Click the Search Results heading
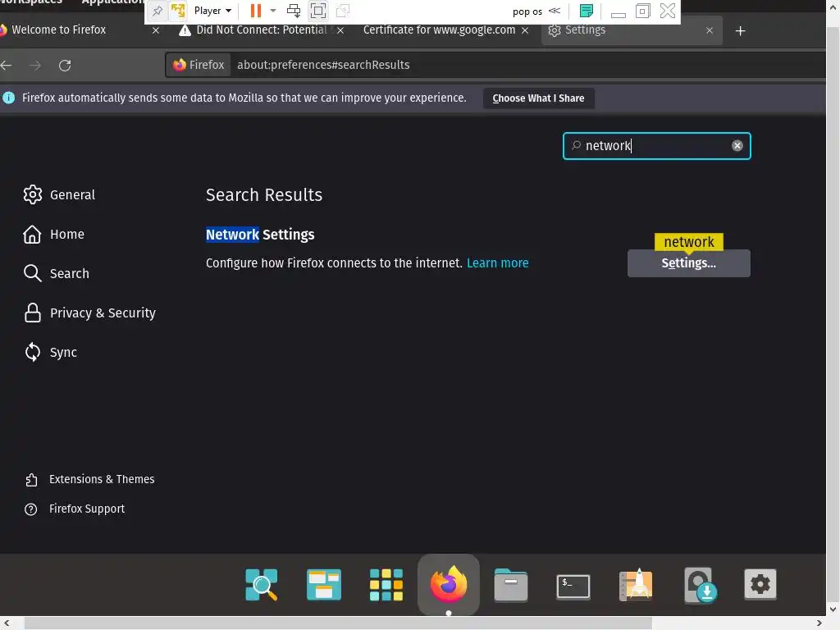This screenshot has width=840, height=630. [x=264, y=194]
